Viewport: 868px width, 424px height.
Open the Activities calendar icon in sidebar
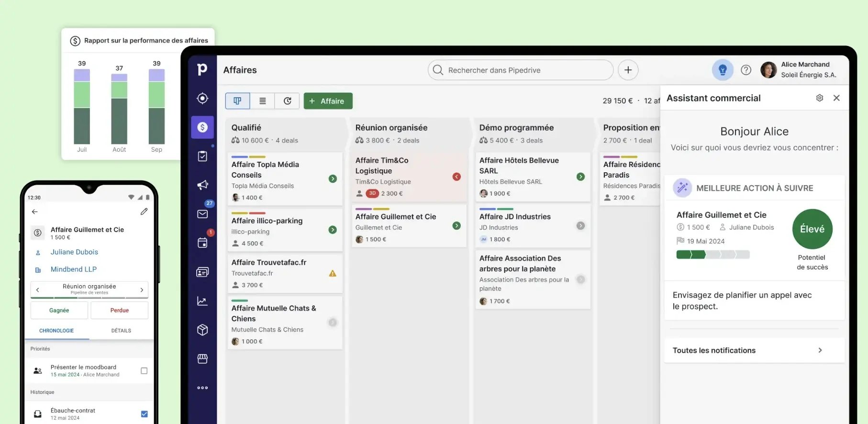(x=202, y=243)
